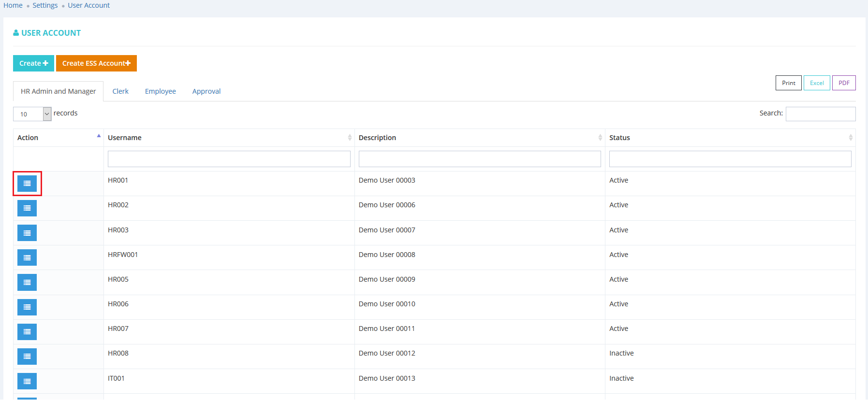Open action menu for HR008 row

click(27, 357)
